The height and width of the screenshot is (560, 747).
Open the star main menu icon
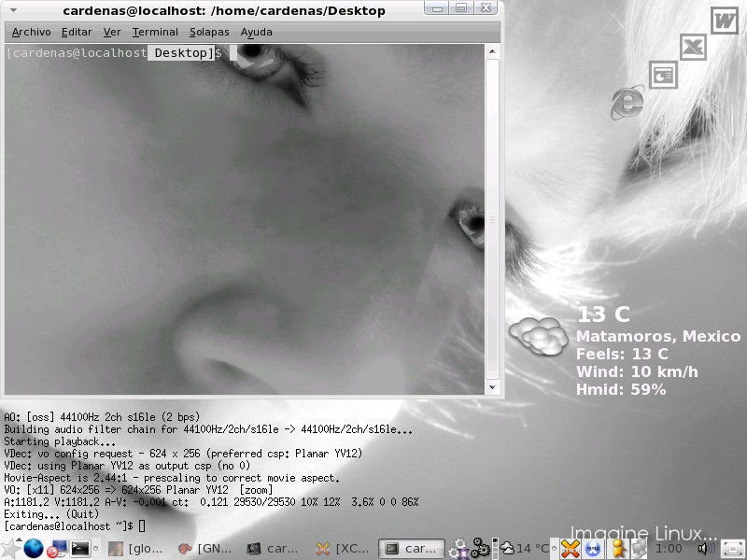10,549
